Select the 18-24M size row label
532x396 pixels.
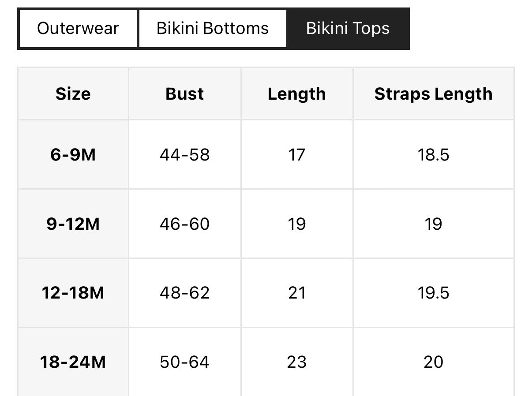coord(73,362)
